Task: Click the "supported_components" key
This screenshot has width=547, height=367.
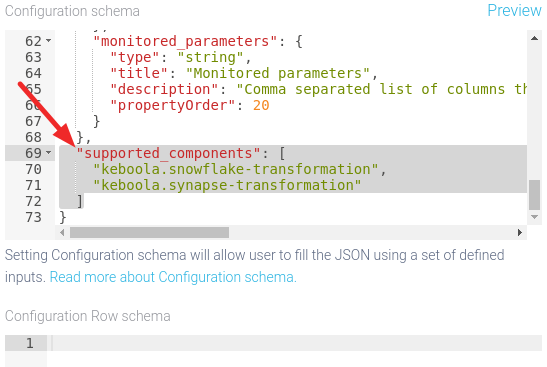Action: pyautogui.click(x=168, y=153)
